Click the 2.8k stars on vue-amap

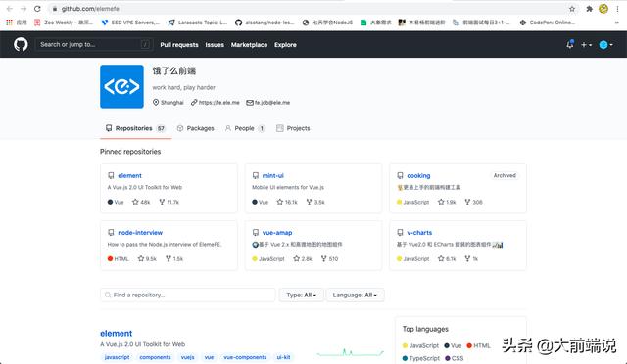coord(303,259)
